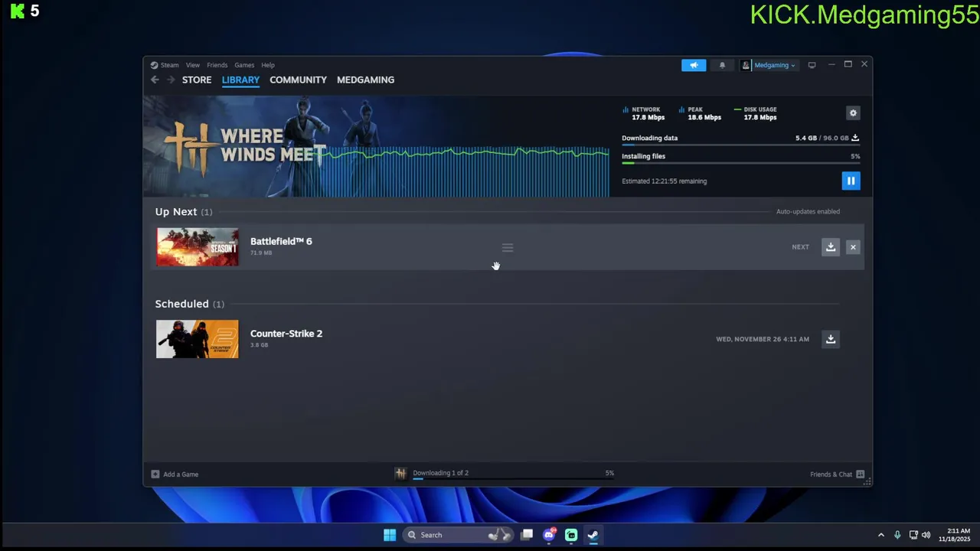Start the Battlefield 6 download now
The width and height of the screenshot is (980, 551).
(831, 247)
